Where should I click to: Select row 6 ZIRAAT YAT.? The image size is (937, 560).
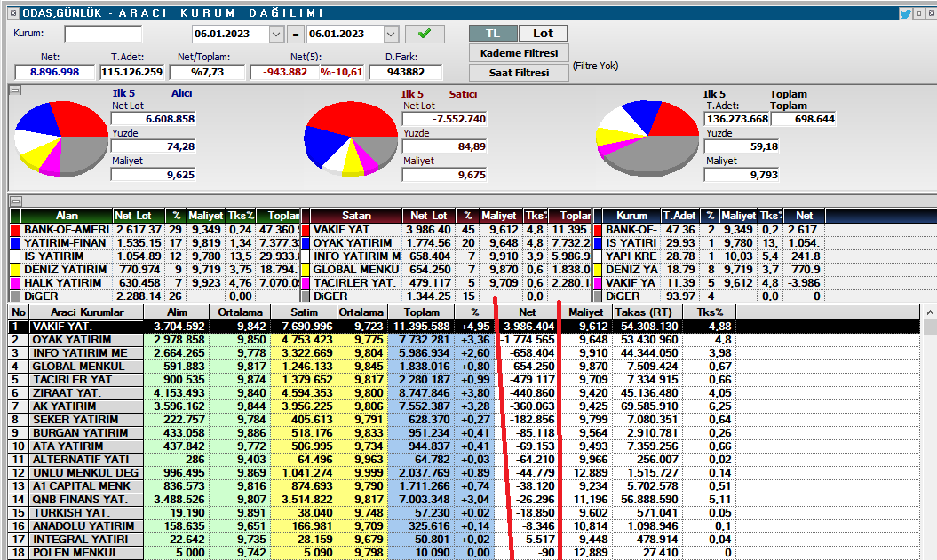(x=463, y=393)
